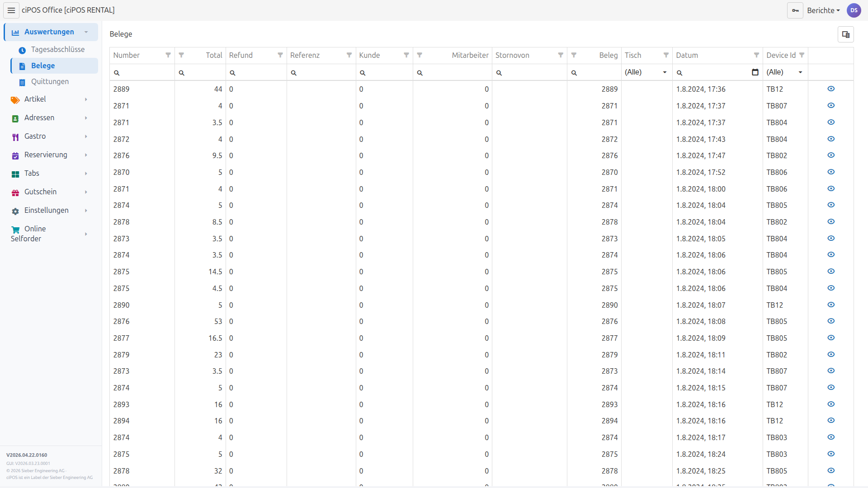Screen dimensions: 868x488
Task: Sort by Number column header
Action: pos(127,55)
